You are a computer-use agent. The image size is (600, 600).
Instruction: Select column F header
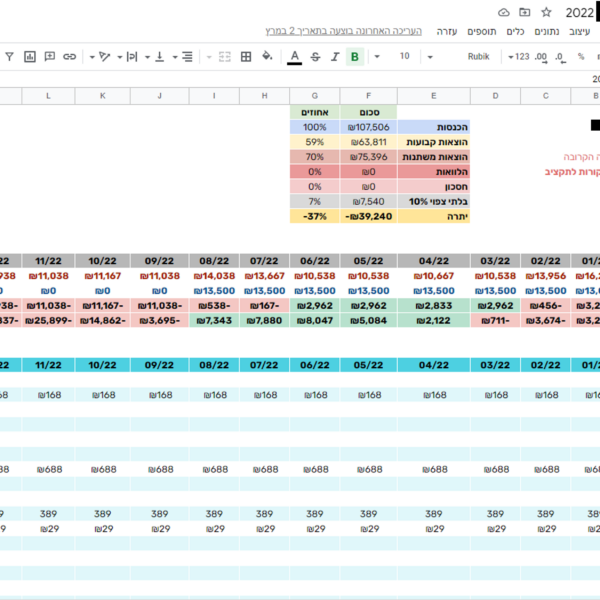pyautogui.click(x=368, y=96)
